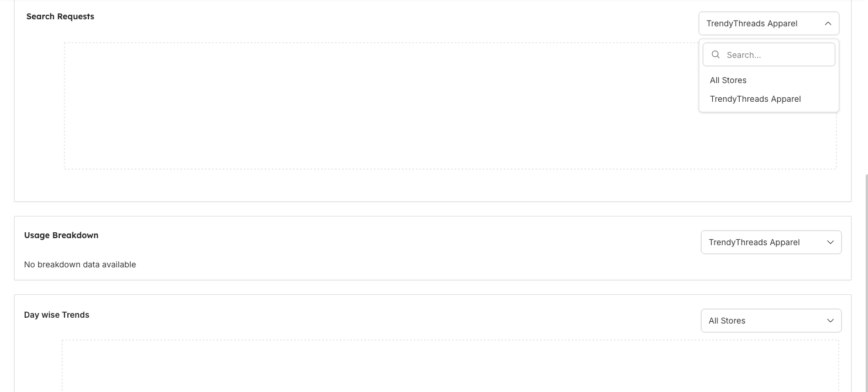
Task: Click the Day wise Trends section heading
Action: click(x=56, y=315)
